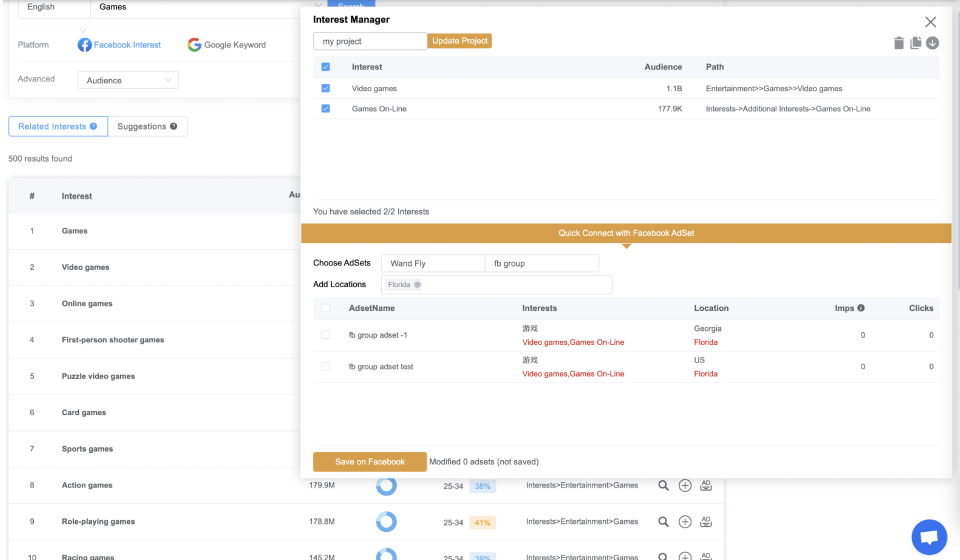Click the Clicks column header
This screenshot has height=560, width=960.
[x=921, y=308]
